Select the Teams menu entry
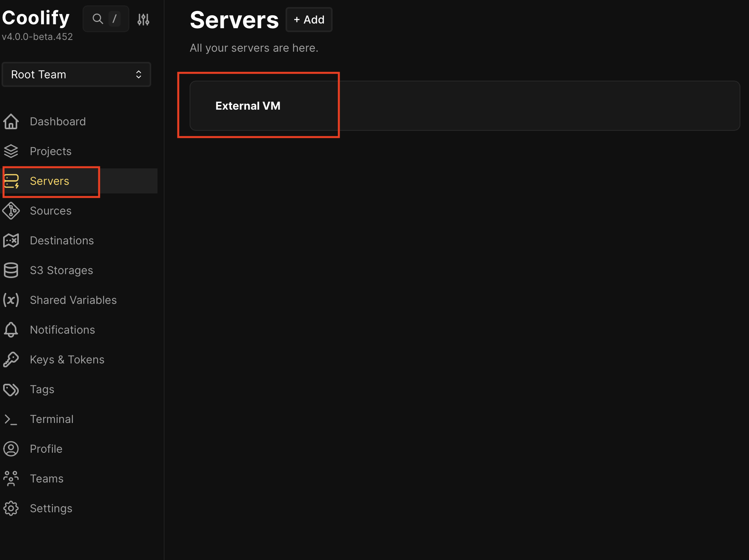 46,479
